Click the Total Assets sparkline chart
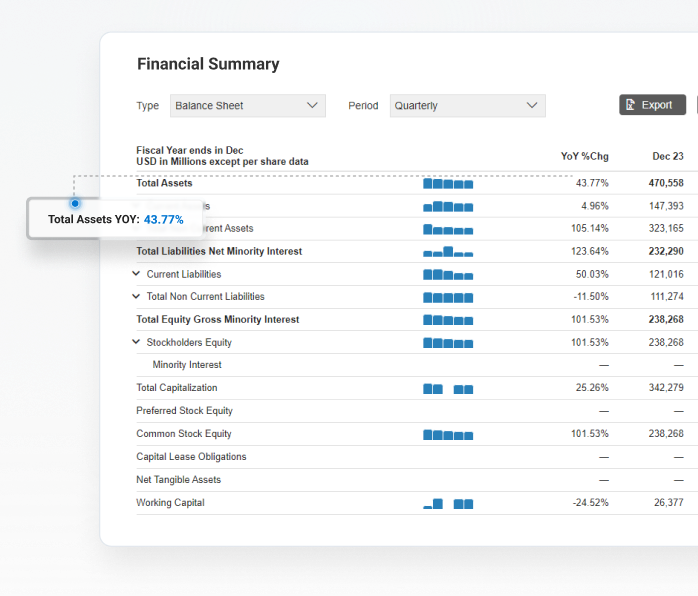Image resolution: width=698 pixels, height=596 pixels. point(448,184)
